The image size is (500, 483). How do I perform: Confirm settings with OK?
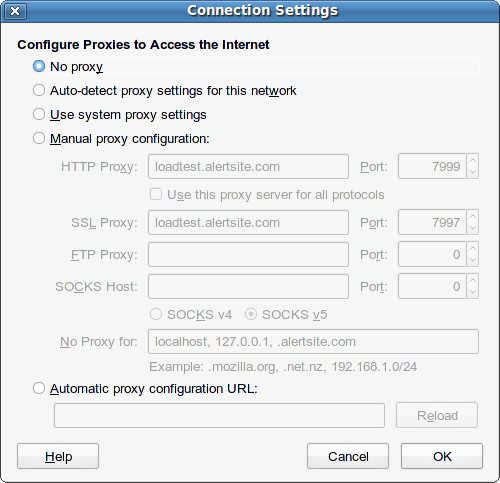pyautogui.click(x=442, y=456)
